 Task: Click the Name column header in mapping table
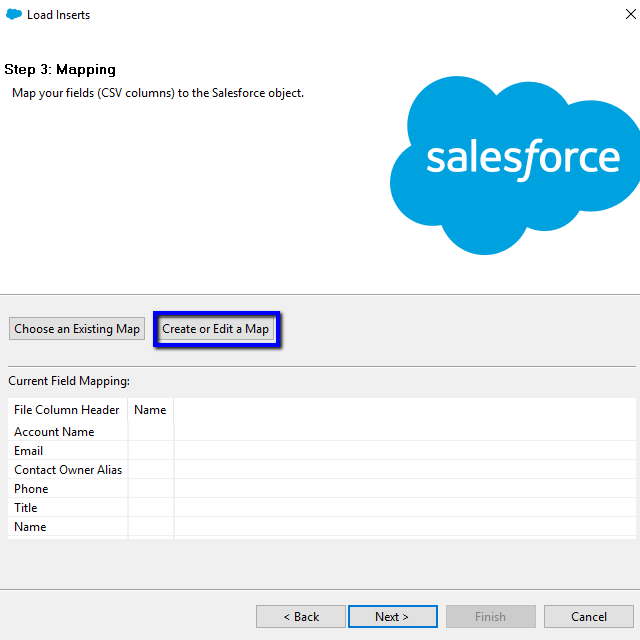[x=150, y=410]
